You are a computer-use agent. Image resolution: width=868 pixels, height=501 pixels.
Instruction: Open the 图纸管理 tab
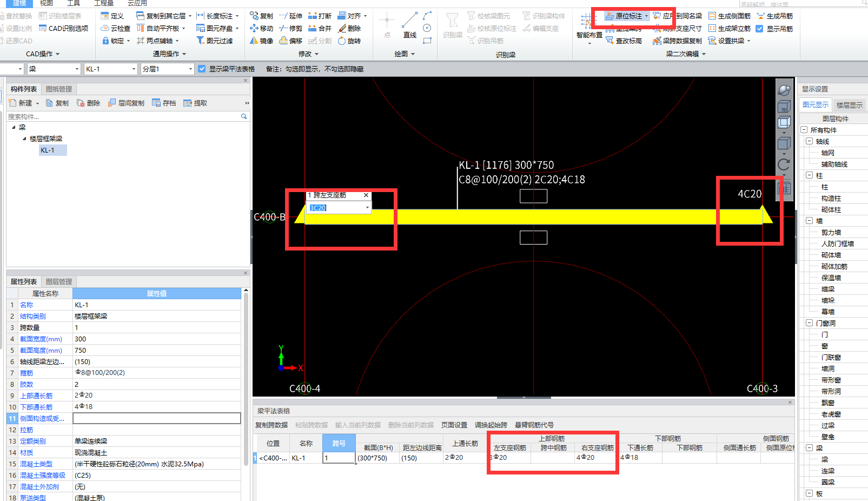click(59, 89)
